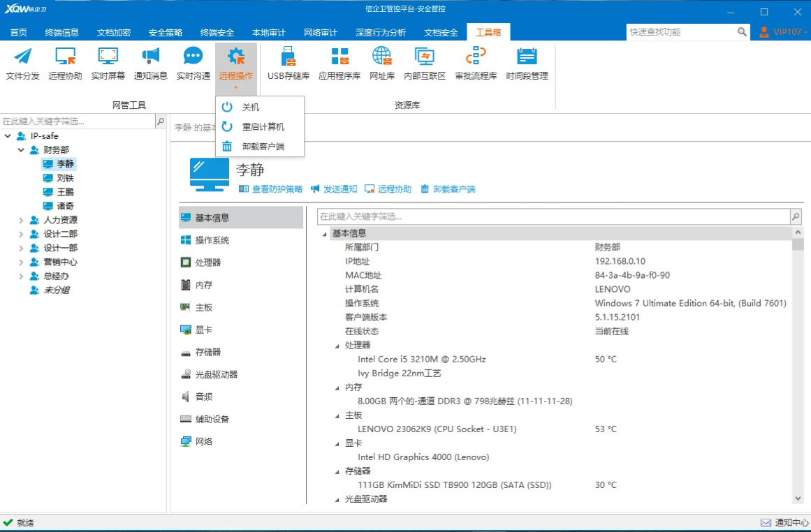Open the USB存储库 resource library
The width and height of the screenshot is (811, 532).
coord(288,64)
